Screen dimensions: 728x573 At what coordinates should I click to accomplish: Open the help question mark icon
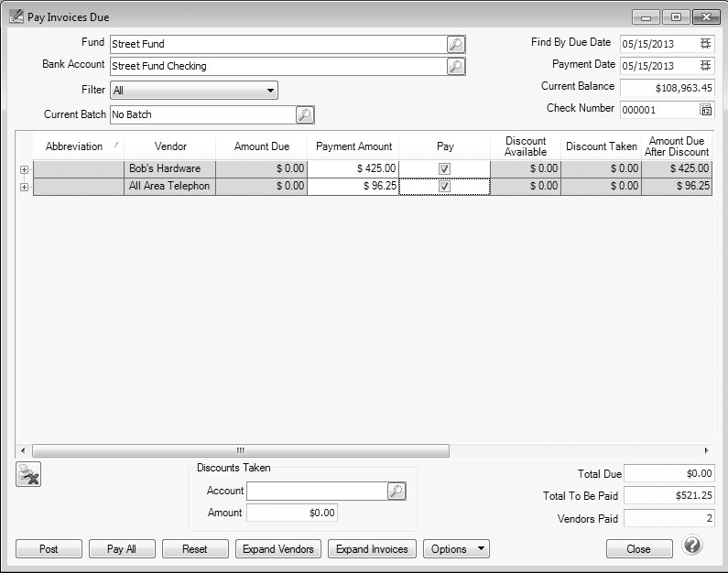[x=692, y=547]
